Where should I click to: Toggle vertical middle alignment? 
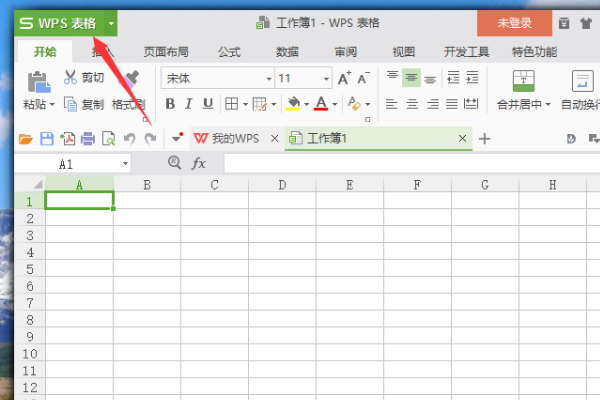(411, 78)
